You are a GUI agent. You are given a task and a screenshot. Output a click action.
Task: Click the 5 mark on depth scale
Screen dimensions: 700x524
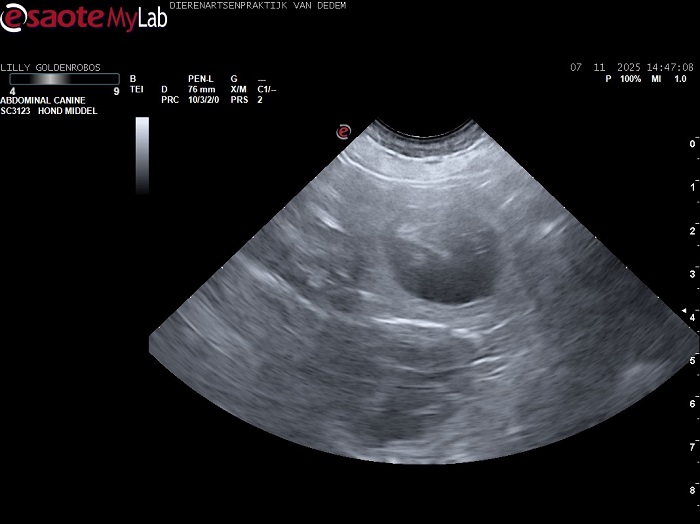tap(693, 360)
